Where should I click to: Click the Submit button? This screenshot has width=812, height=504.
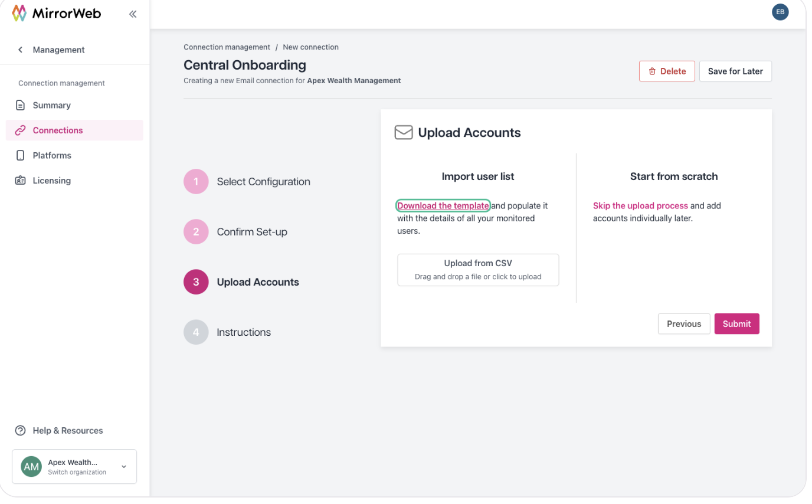coord(736,324)
